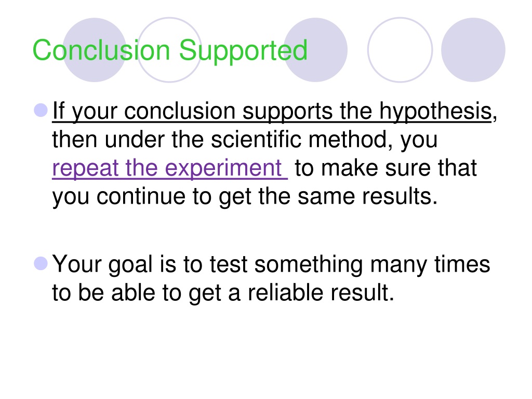Click the word 'scientific' in the slide text
This screenshot has width=532, height=399.
coord(256,139)
